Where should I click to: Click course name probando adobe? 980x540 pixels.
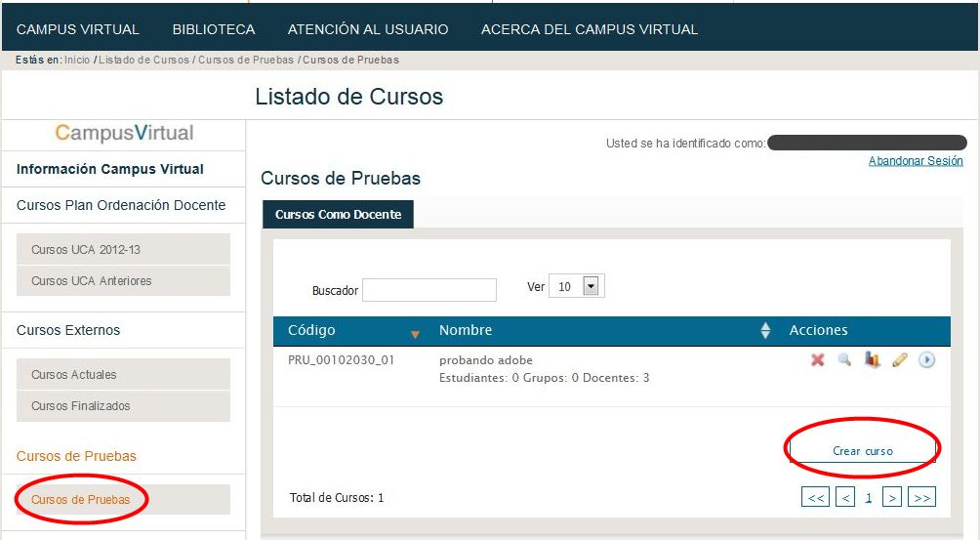pyautogui.click(x=486, y=360)
